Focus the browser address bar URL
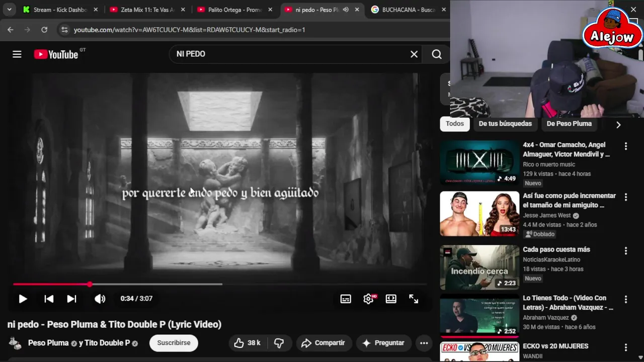This screenshot has height=362, width=644. 189,30
